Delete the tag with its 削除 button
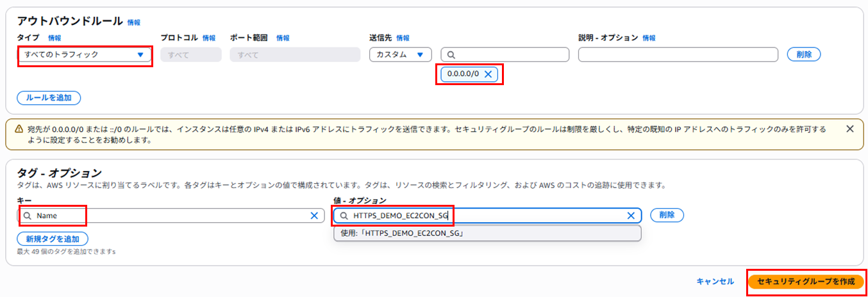This screenshot has width=868, height=297. 667,215
